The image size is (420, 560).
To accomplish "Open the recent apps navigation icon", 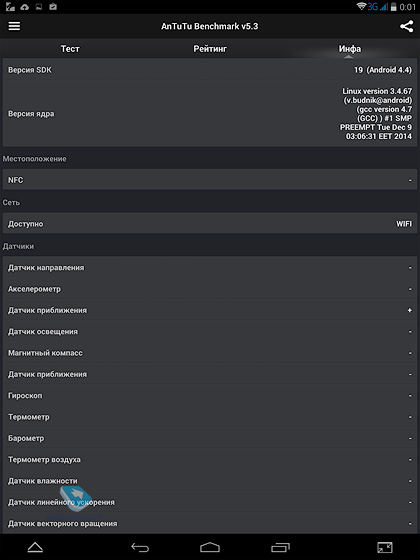I will click(280, 547).
